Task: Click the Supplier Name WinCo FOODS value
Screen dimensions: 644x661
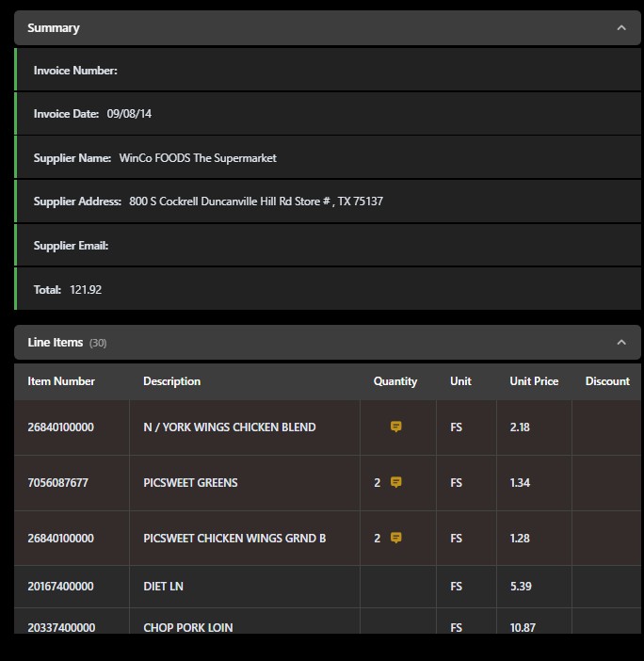Action: [198, 158]
